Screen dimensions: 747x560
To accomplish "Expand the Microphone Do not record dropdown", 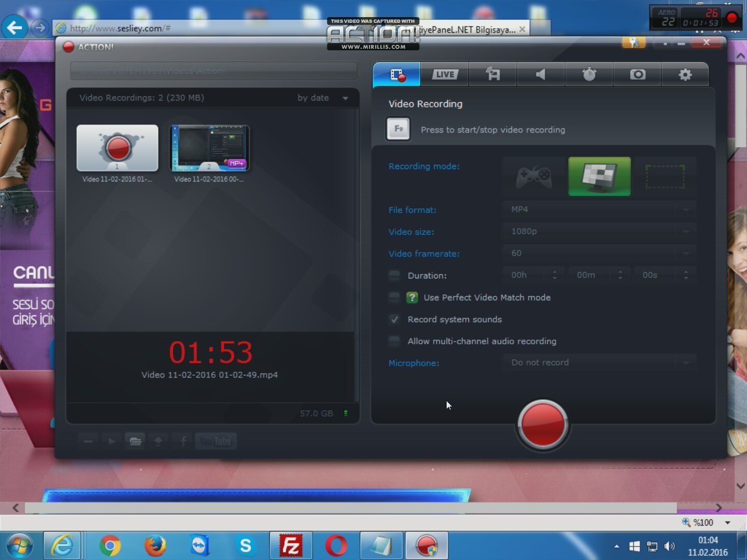I will (599, 362).
